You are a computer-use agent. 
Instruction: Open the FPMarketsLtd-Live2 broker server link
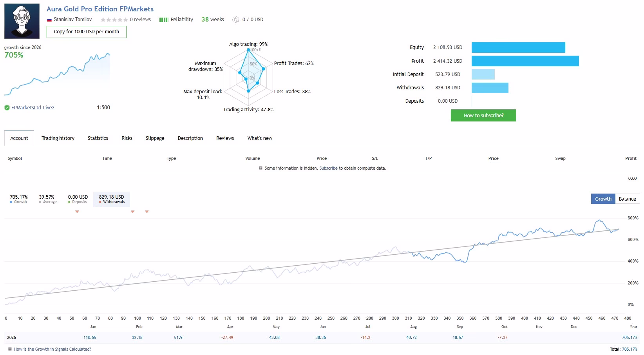[33, 108]
